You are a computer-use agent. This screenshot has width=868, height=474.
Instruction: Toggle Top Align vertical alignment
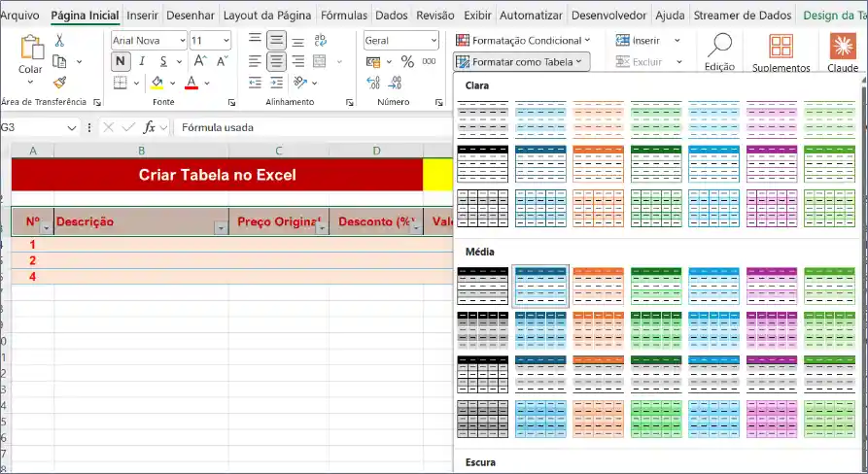click(x=255, y=40)
